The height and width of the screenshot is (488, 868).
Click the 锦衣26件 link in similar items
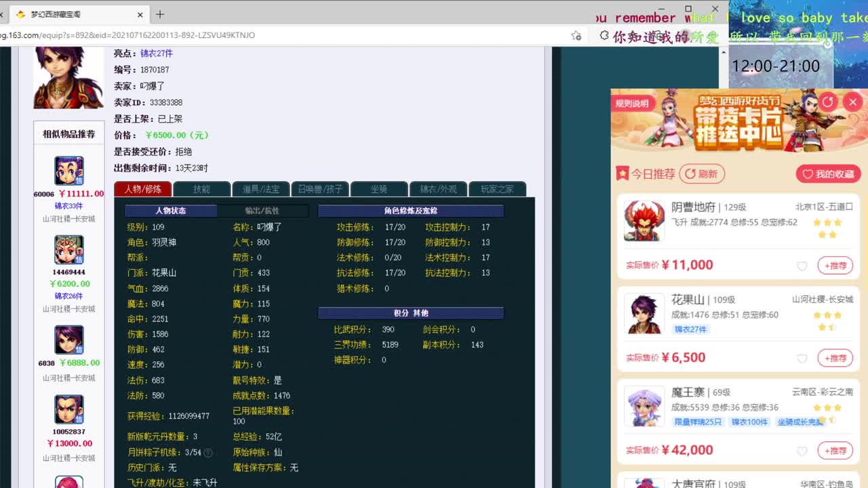tap(68, 296)
